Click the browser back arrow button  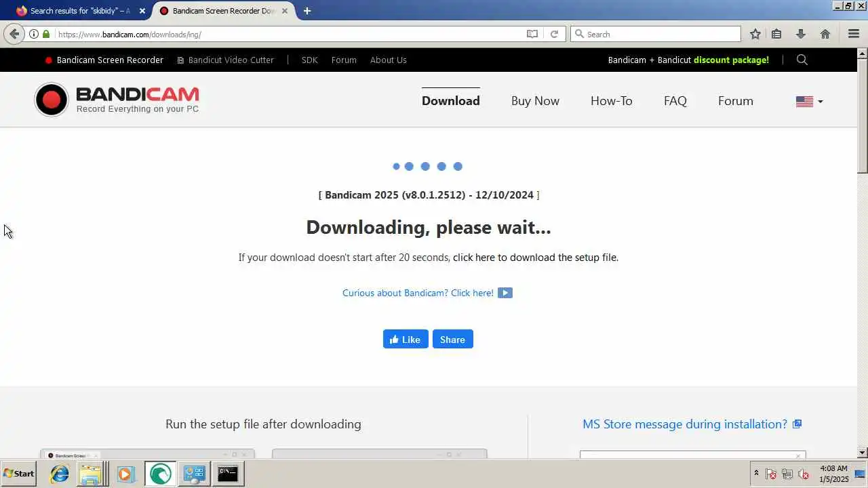(14, 34)
